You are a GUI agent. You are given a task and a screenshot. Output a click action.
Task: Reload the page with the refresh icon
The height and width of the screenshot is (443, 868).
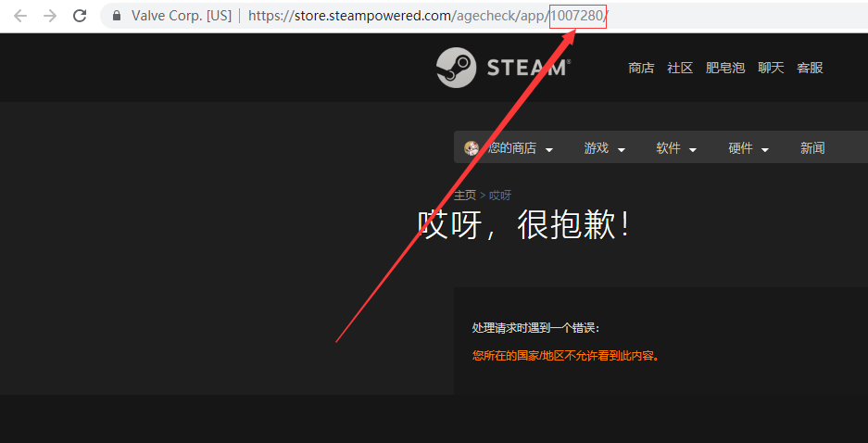coord(80,16)
